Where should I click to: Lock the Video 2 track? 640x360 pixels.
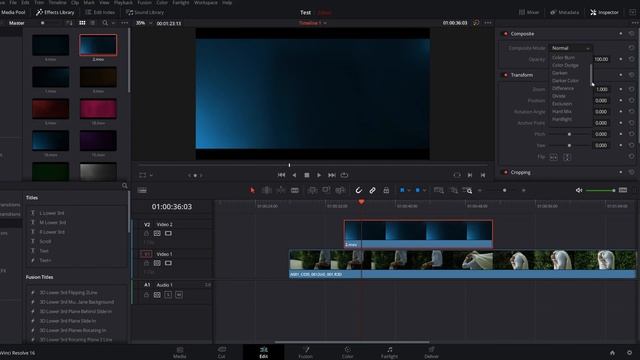pyautogui.click(x=146, y=233)
